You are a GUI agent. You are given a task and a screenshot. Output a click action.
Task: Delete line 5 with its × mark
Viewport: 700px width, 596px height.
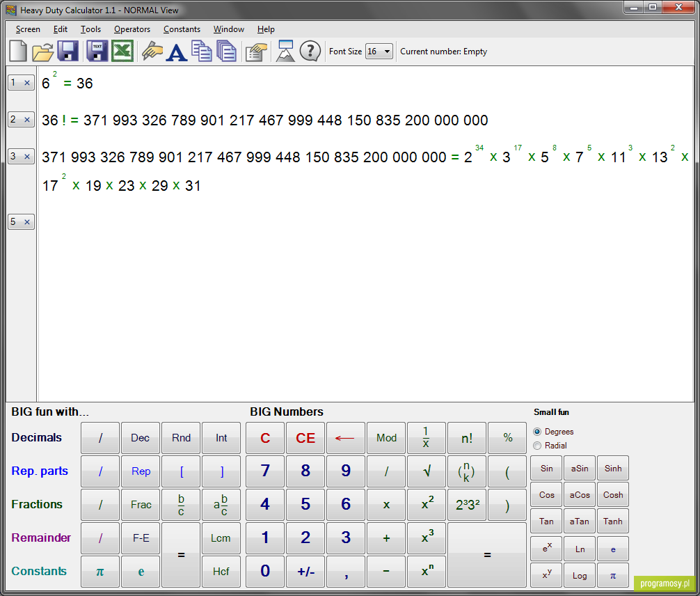[x=26, y=221]
